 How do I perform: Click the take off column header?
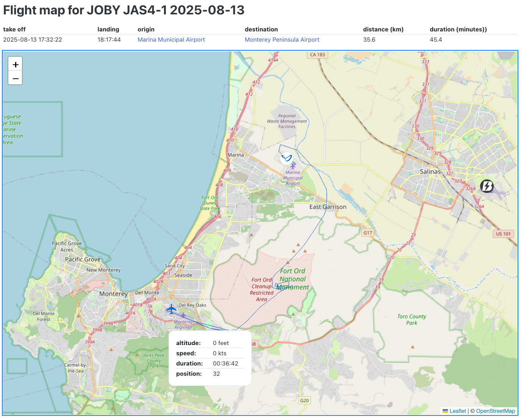[14, 29]
